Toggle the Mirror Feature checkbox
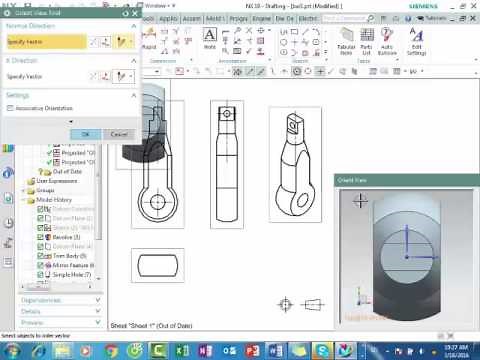 pos(40,265)
